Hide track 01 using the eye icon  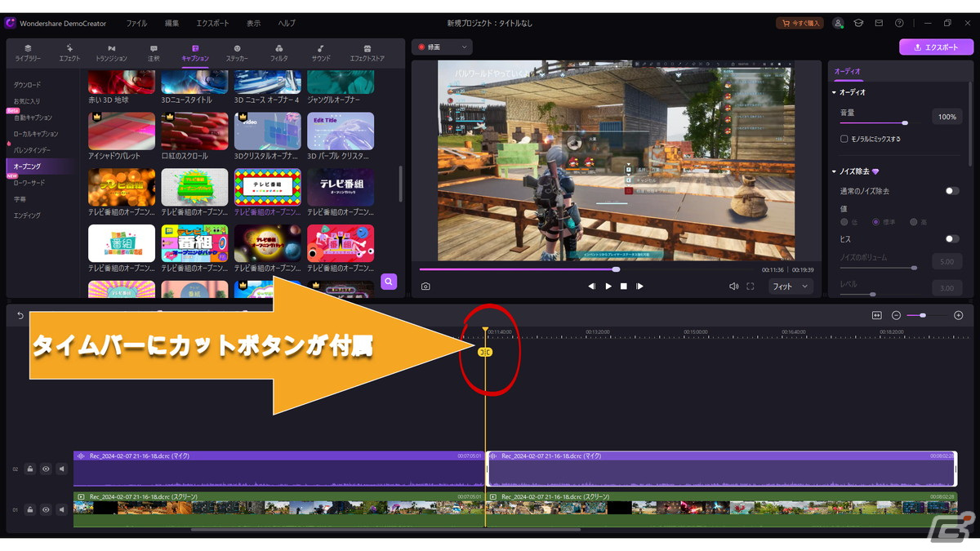[x=46, y=509]
